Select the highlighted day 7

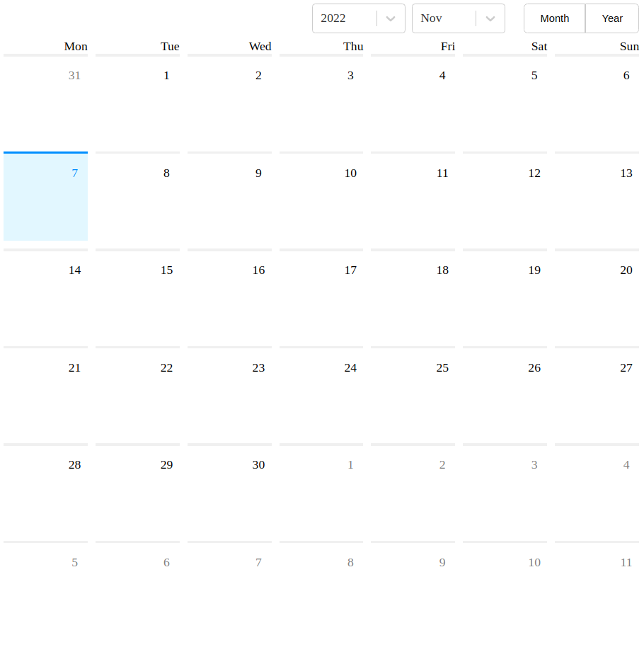tap(45, 196)
